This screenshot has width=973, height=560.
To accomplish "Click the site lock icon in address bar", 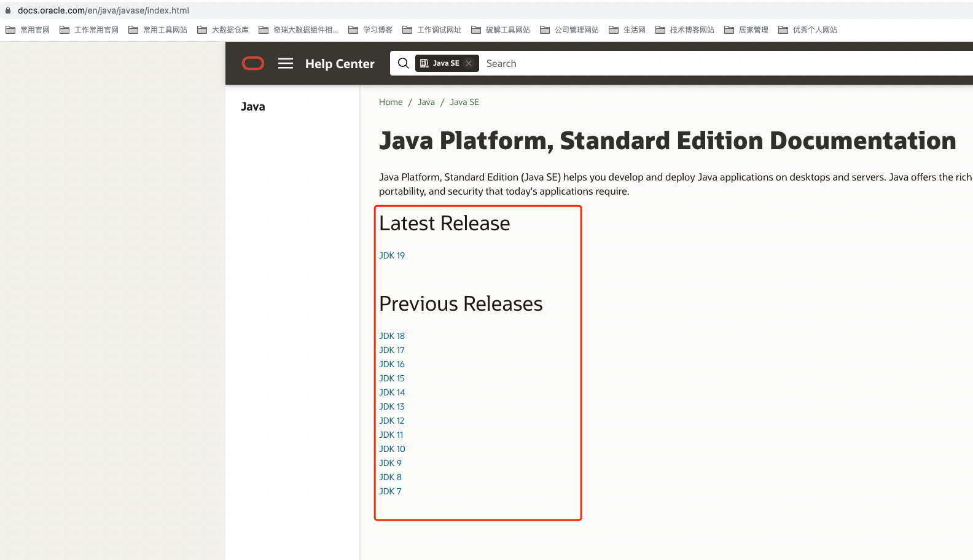I will click(x=8, y=10).
